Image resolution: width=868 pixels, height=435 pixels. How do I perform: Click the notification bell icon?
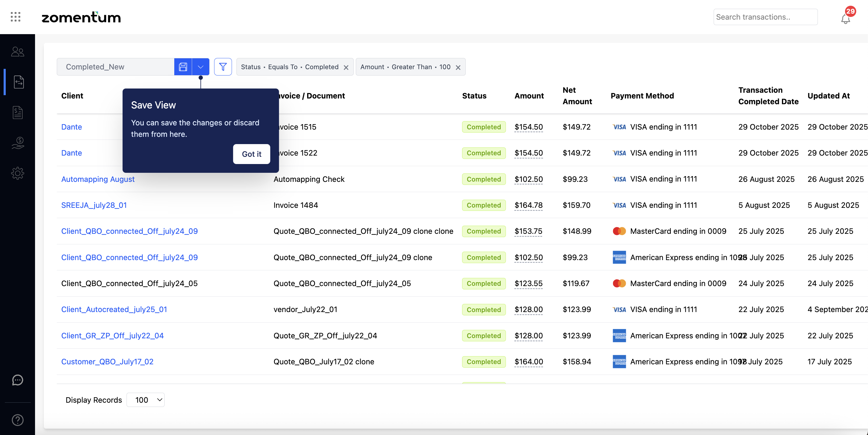coord(845,19)
